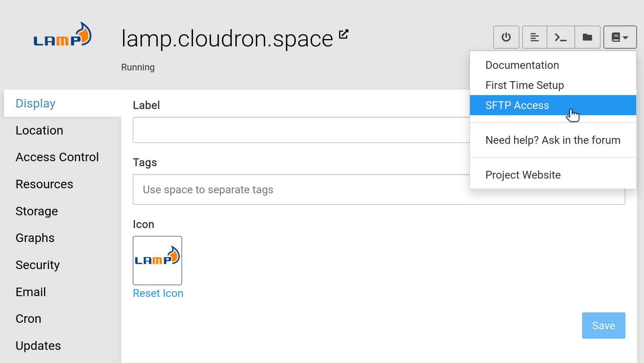Go to the Security section
Image resolution: width=644 pixels, height=363 pixels.
38,265
